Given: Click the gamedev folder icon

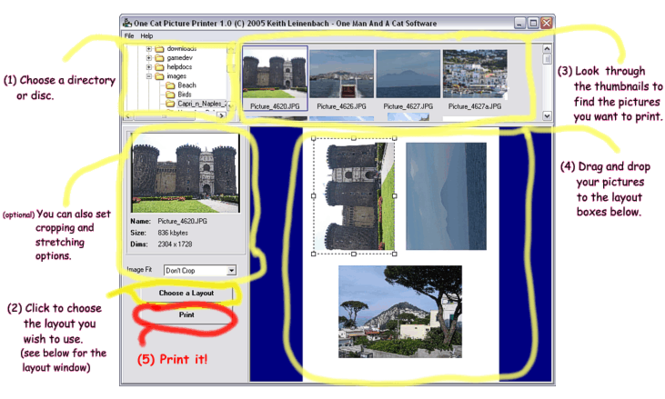Looking at the screenshot, I should point(159,58).
